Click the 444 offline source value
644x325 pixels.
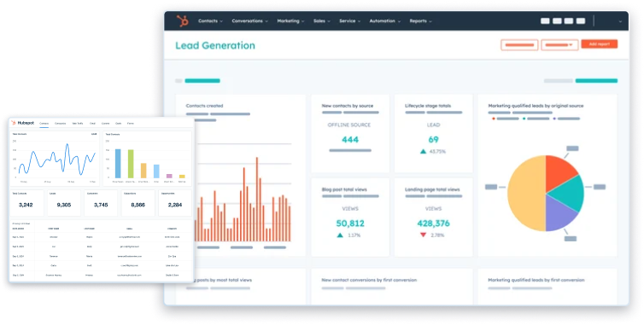350,140
